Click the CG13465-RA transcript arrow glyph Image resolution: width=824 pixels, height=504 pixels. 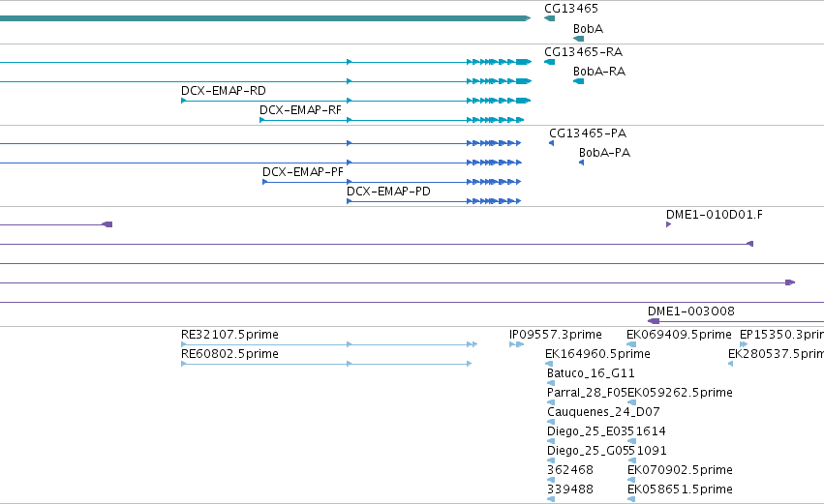(550, 62)
